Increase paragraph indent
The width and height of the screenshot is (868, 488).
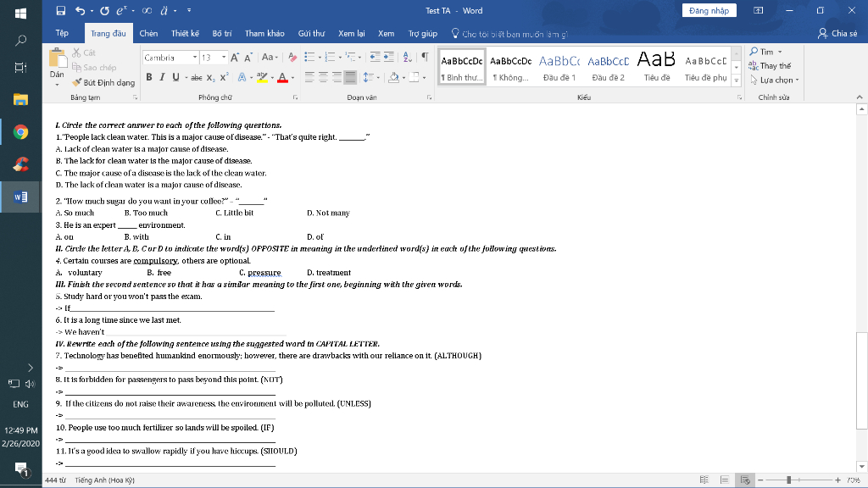(x=388, y=57)
